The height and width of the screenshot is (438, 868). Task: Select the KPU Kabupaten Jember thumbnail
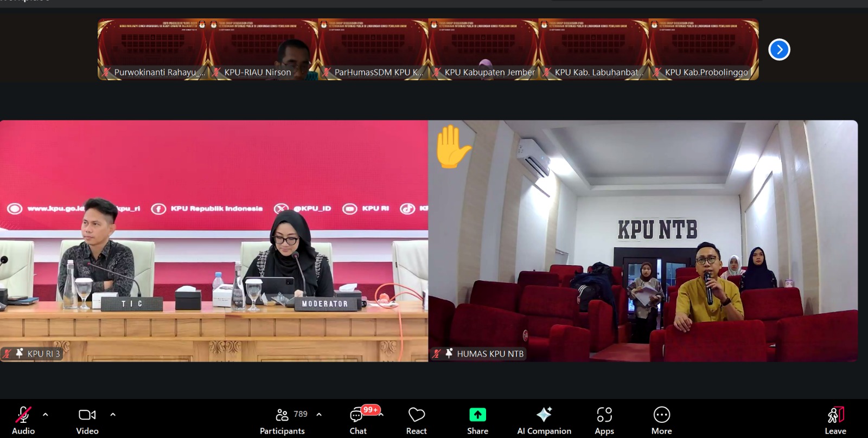tap(483, 50)
